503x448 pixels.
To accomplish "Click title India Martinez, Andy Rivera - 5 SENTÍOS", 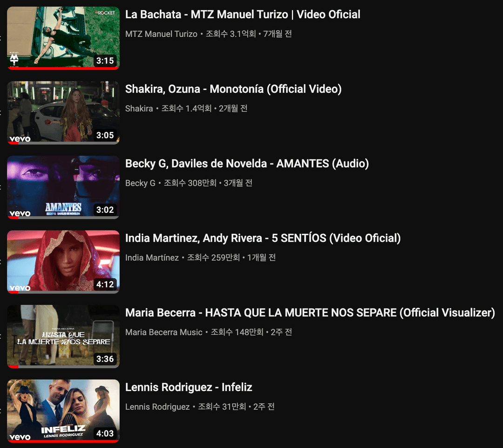I will 263,238.
